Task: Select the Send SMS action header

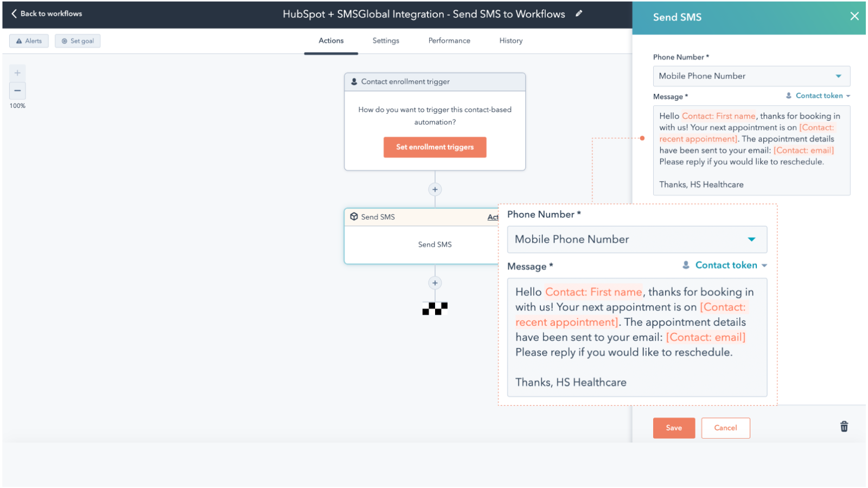Action: point(422,217)
